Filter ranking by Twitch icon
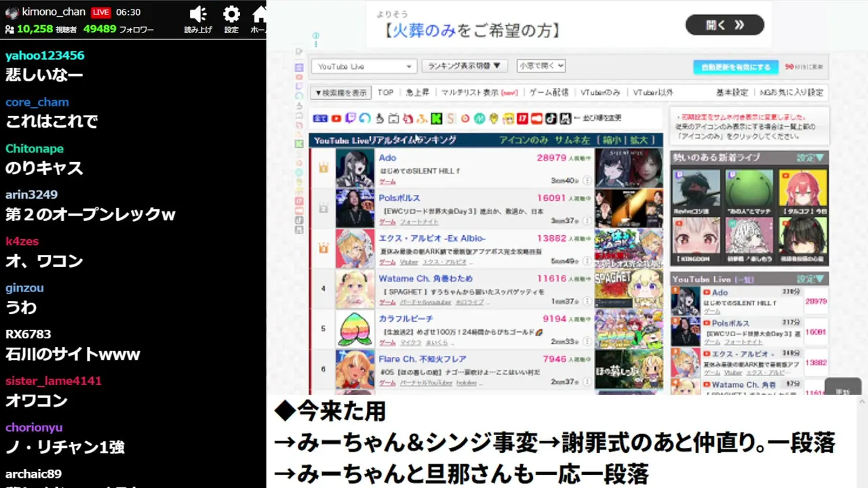This screenshot has height=488, width=868. tap(351, 119)
